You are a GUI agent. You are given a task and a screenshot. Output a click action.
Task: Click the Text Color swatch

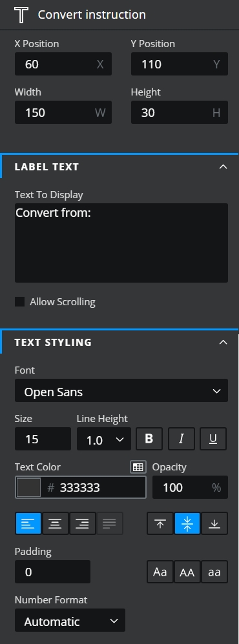pyautogui.click(x=28, y=488)
